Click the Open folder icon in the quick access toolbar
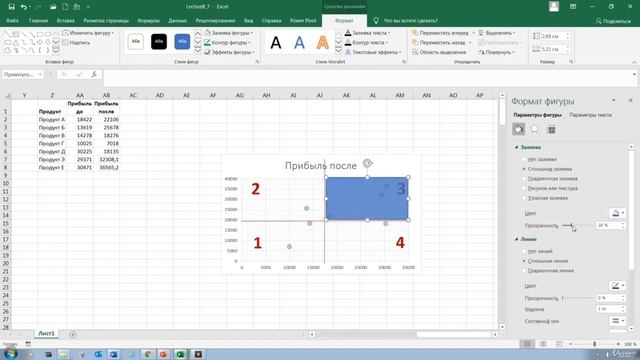Image resolution: width=640 pixels, height=360 pixels. click(x=53, y=7)
